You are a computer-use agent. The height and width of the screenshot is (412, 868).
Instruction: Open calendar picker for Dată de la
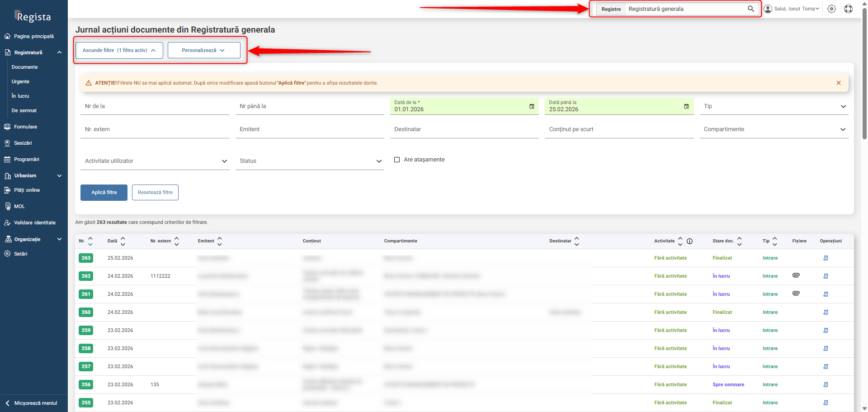tap(532, 106)
